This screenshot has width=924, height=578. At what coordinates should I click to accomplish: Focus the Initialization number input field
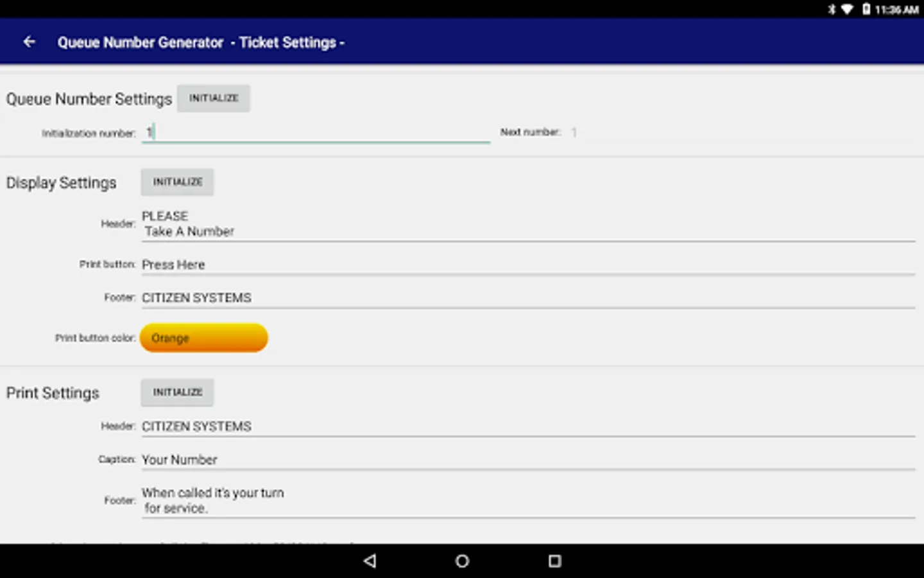(316, 132)
